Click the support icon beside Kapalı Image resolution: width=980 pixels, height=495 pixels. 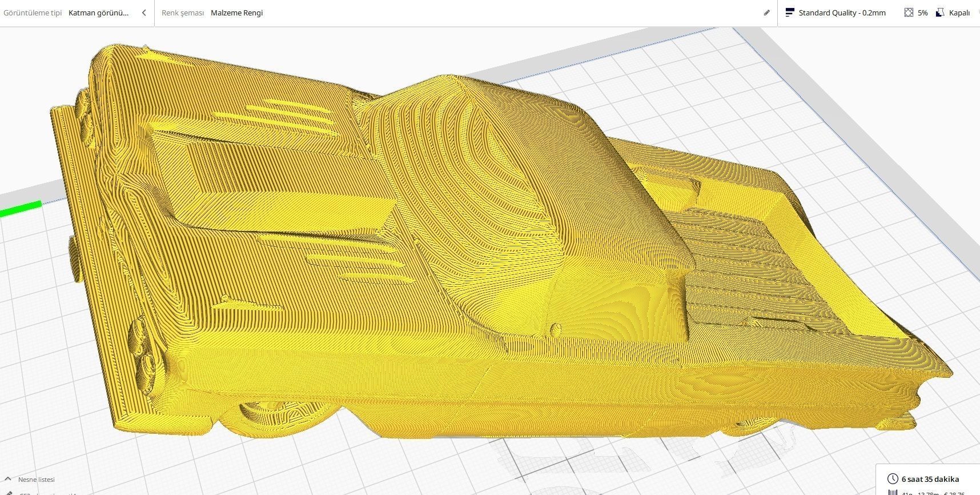940,12
